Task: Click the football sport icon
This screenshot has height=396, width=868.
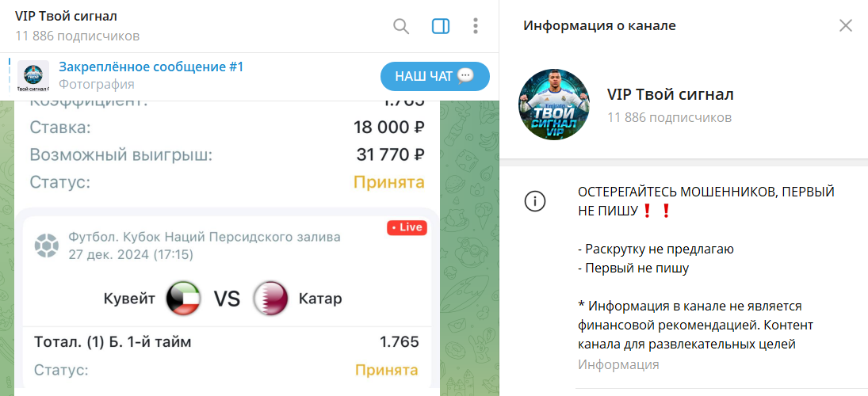Action: click(x=47, y=246)
